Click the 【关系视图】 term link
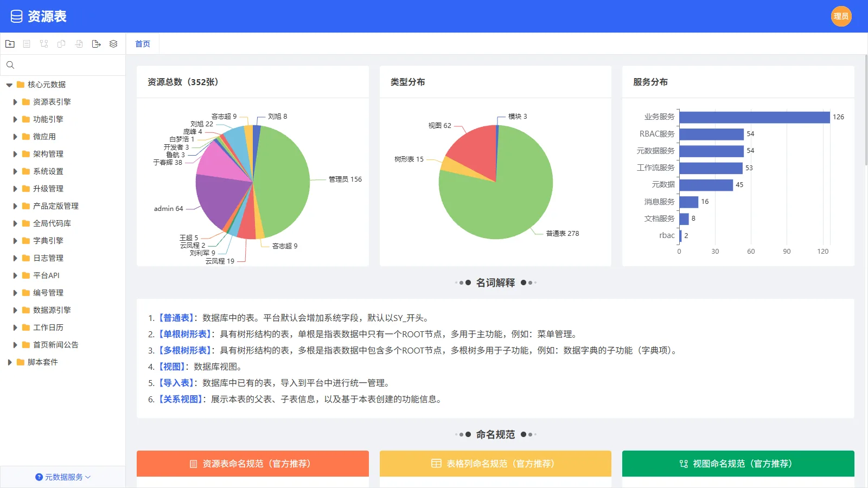 181,399
